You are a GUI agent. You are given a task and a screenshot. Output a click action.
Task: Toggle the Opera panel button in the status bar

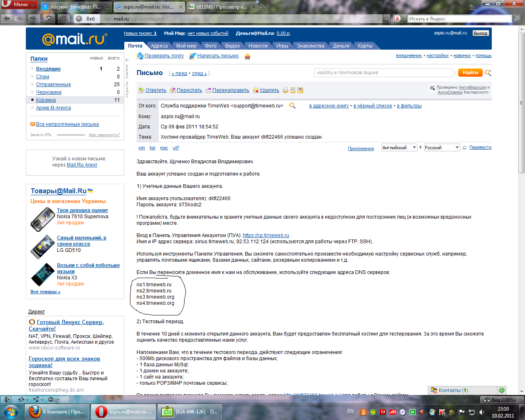pyautogui.click(x=7, y=399)
